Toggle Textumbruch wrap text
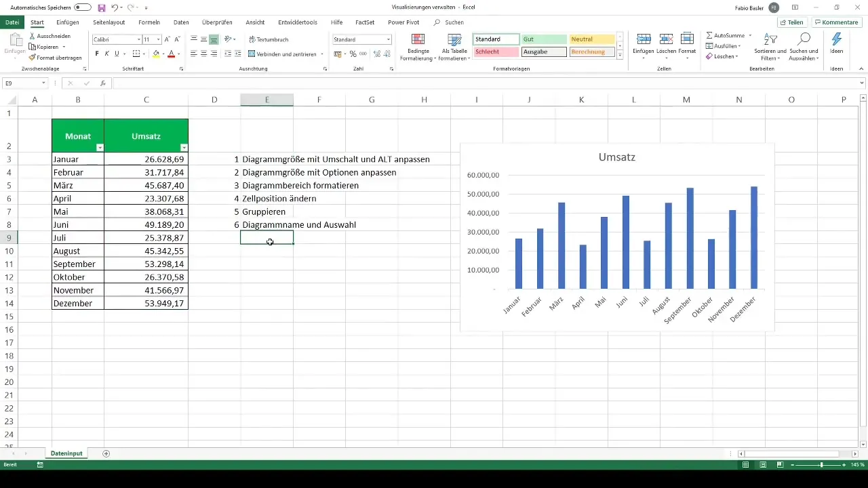 tap(269, 39)
